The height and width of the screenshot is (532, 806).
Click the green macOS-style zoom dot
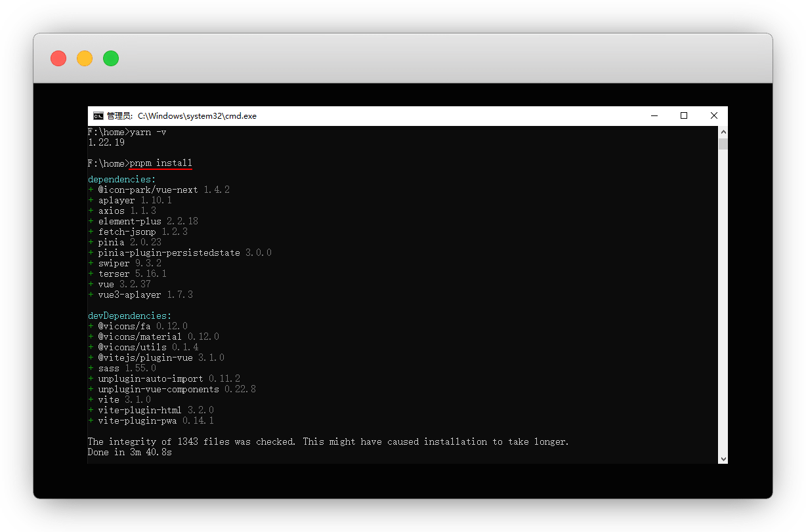coord(111,58)
